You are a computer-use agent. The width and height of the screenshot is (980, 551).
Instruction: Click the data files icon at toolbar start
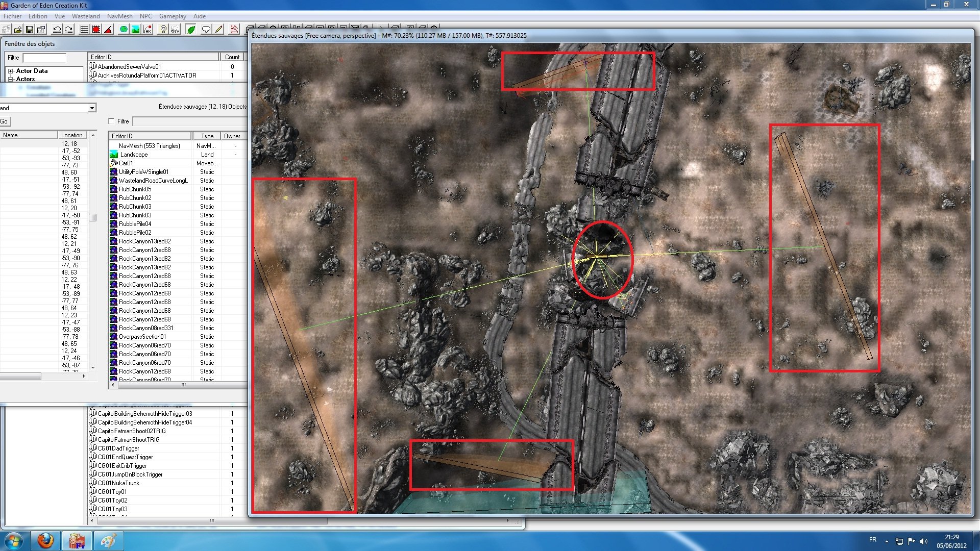click(x=5, y=30)
